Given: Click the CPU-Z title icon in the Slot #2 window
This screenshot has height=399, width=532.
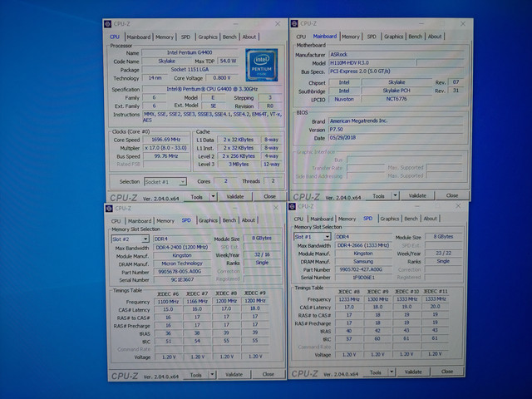Looking at the screenshot, I should [109, 208].
